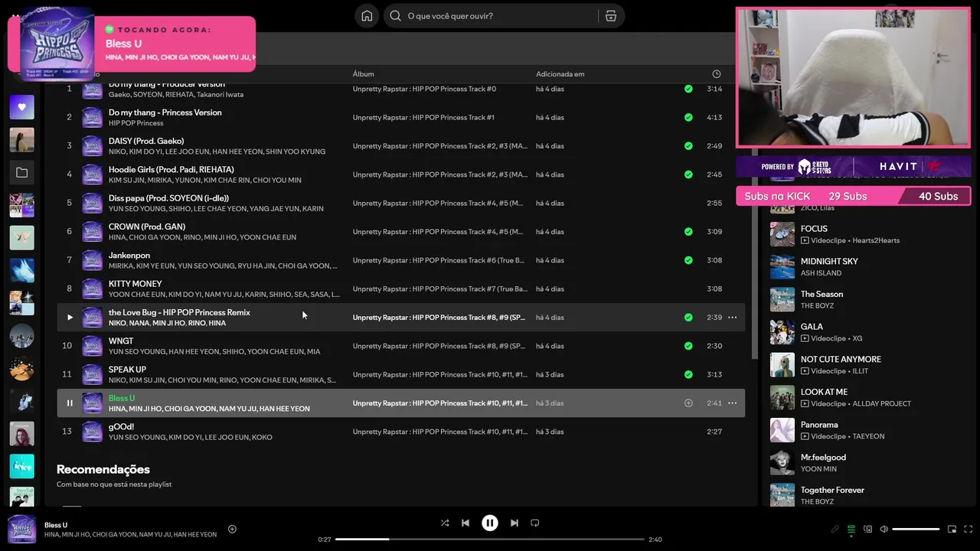
Task: Open Liked Songs heart in sidebar
Action: point(21,107)
